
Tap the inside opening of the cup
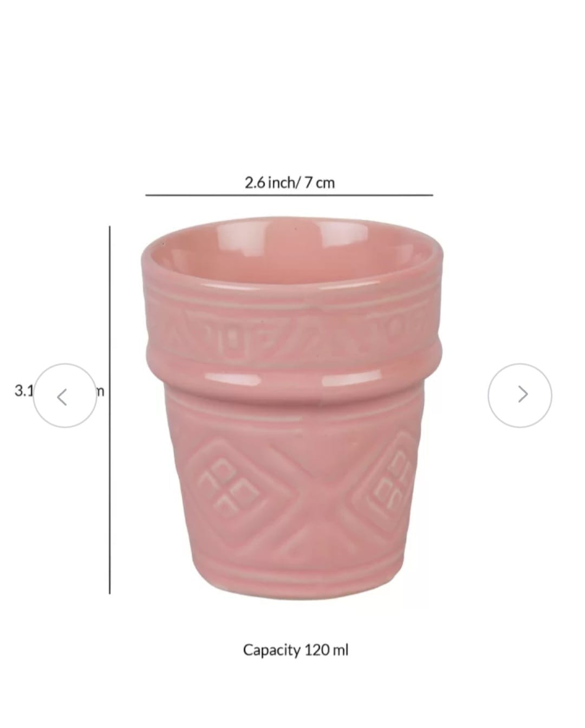click(x=292, y=250)
